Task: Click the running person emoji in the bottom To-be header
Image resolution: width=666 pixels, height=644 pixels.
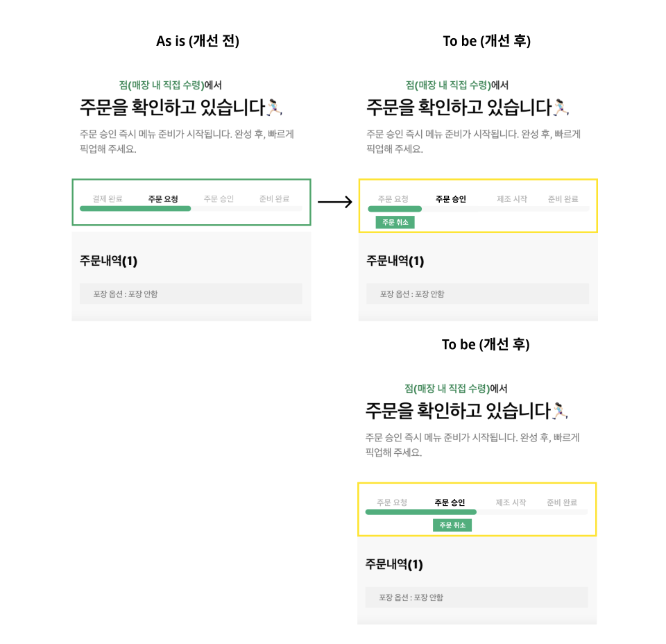Action: point(561,409)
